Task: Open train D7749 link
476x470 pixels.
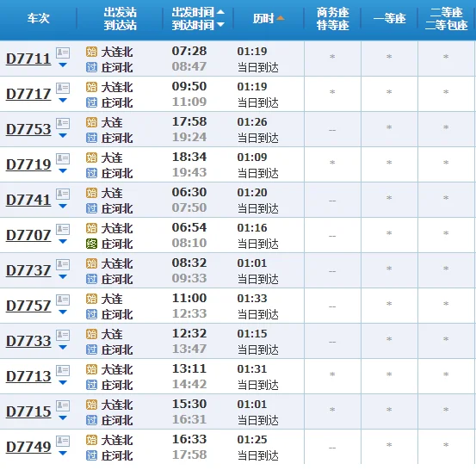Action: point(28,447)
